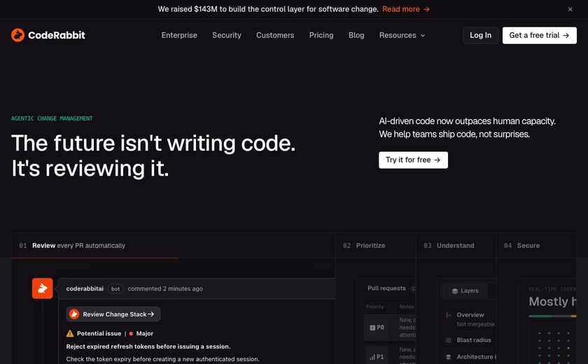
Task: Click the Overview branch icon
Action: [448, 315]
